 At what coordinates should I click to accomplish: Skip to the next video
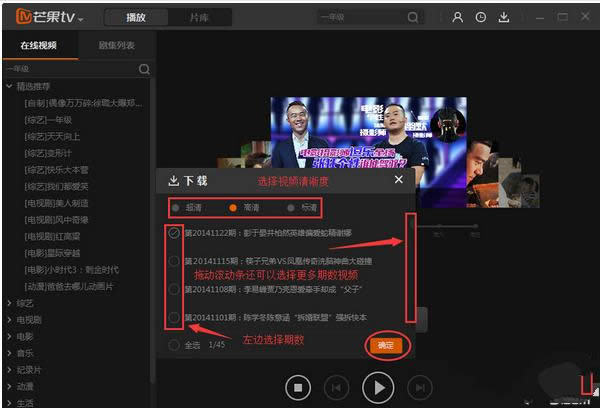[x=421, y=386]
